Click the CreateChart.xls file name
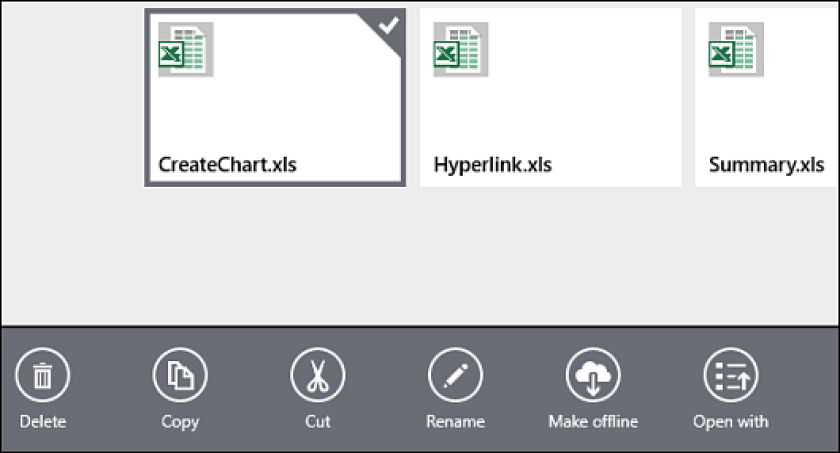The height and width of the screenshot is (453, 840). pyautogui.click(x=227, y=164)
